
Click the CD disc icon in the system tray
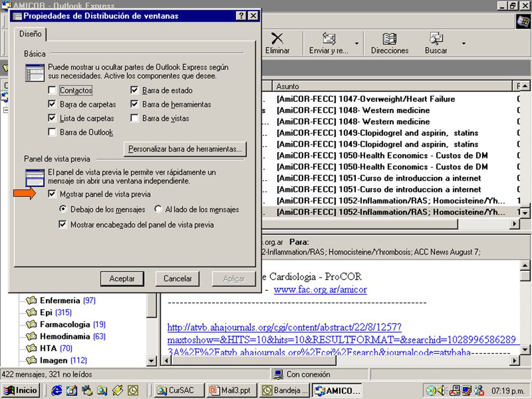coord(431,391)
